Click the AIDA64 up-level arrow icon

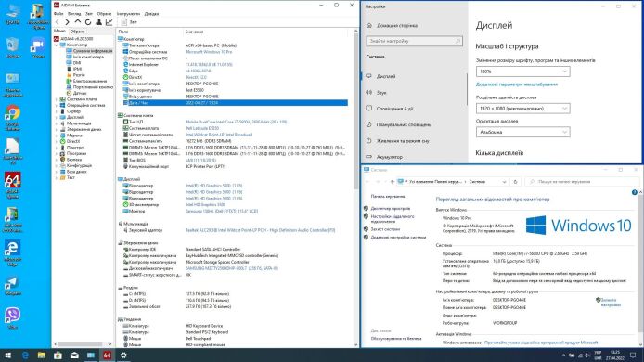click(x=77, y=22)
